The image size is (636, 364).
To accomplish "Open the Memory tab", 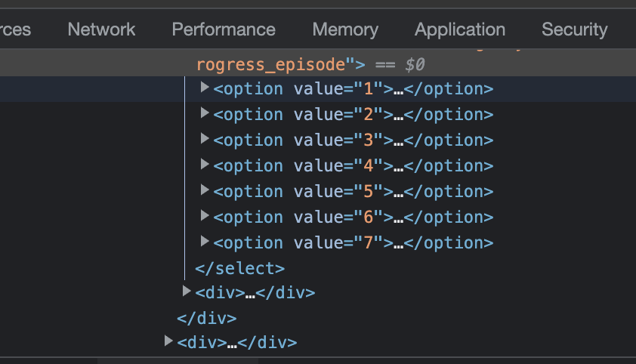I will pos(345,29).
